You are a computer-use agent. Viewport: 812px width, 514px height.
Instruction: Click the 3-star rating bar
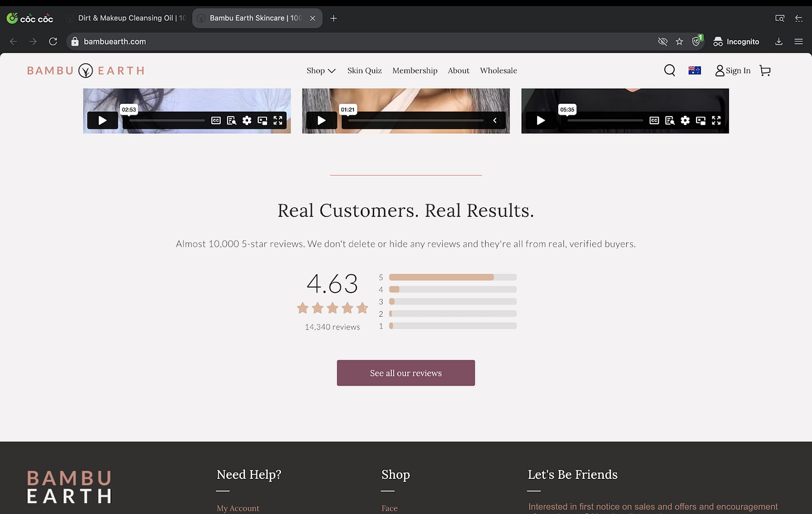tap(453, 302)
